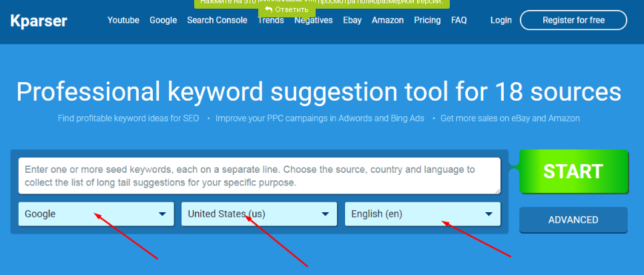
Task: Click the Kparser logo
Action: 39,21
